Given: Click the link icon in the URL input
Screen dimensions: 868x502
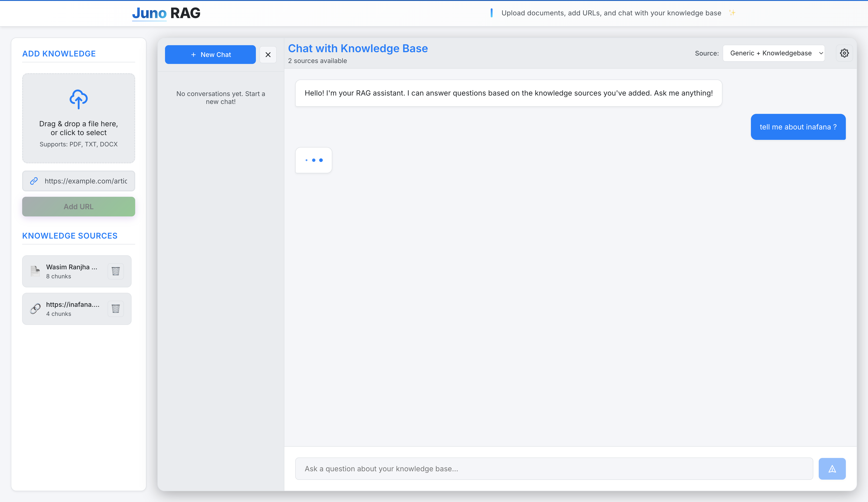Looking at the screenshot, I should click(x=34, y=181).
